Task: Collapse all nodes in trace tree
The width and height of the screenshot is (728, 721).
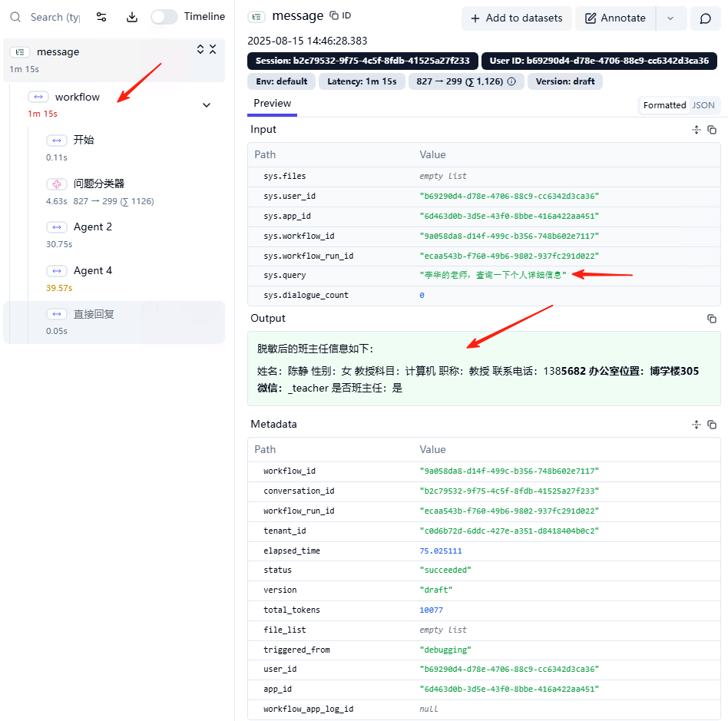Action: (213, 49)
